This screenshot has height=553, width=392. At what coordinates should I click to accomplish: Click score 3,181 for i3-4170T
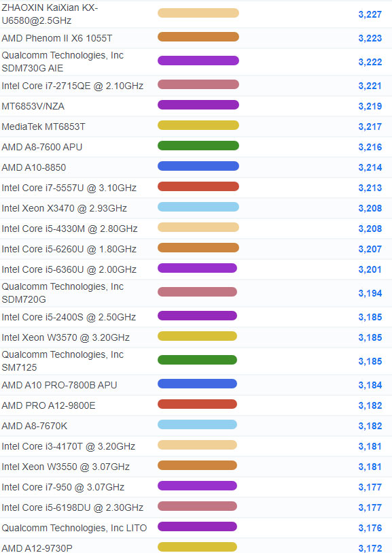tap(370, 446)
